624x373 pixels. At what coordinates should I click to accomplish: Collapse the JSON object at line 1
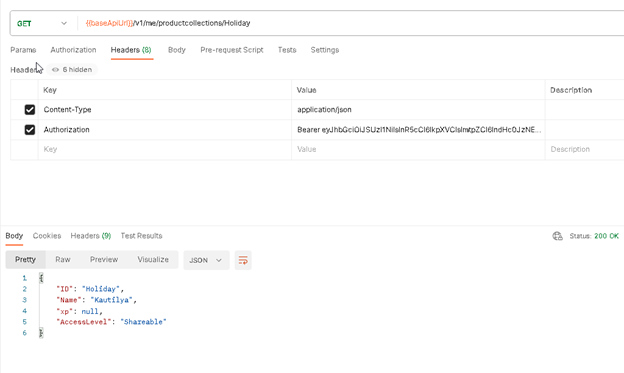[x=41, y=278]
